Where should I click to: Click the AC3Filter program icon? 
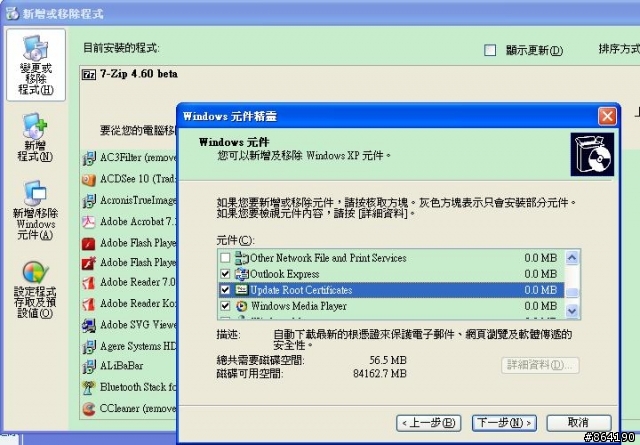point(89,158)
